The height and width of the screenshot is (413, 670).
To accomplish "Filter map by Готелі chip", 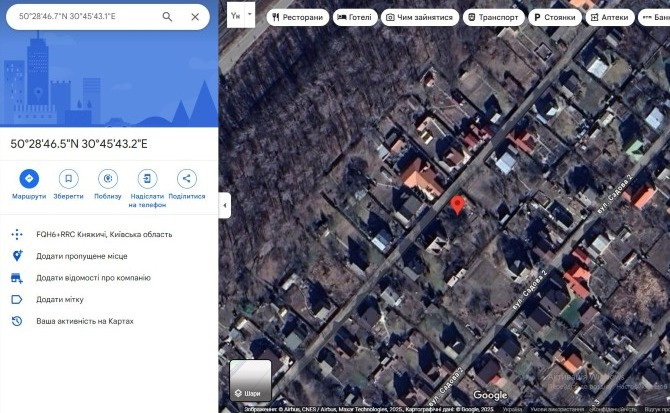I will (355, 18).
